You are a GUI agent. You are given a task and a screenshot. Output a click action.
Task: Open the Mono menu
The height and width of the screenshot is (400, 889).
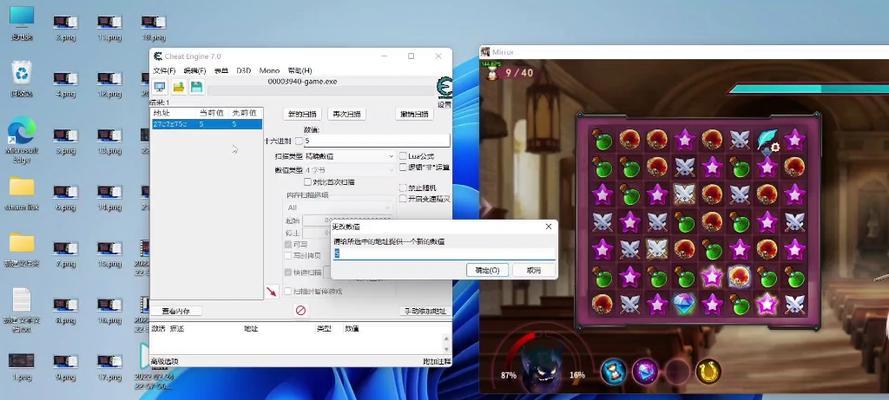(x=269, y=70)
